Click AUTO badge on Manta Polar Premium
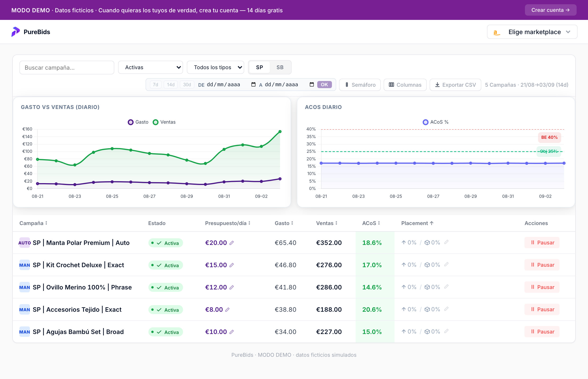The height and width of the screenshot is (379, 588). pyautogui.click(x=25, y=243)
